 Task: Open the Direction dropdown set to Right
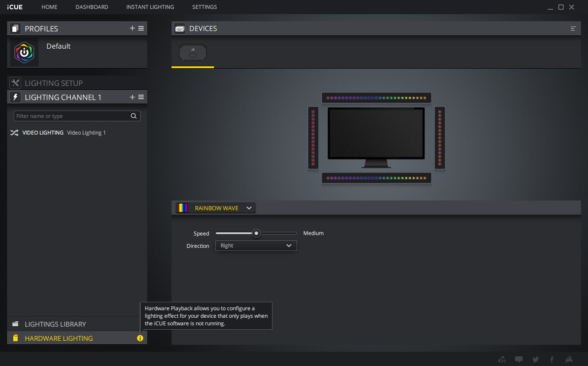[256, 246]
